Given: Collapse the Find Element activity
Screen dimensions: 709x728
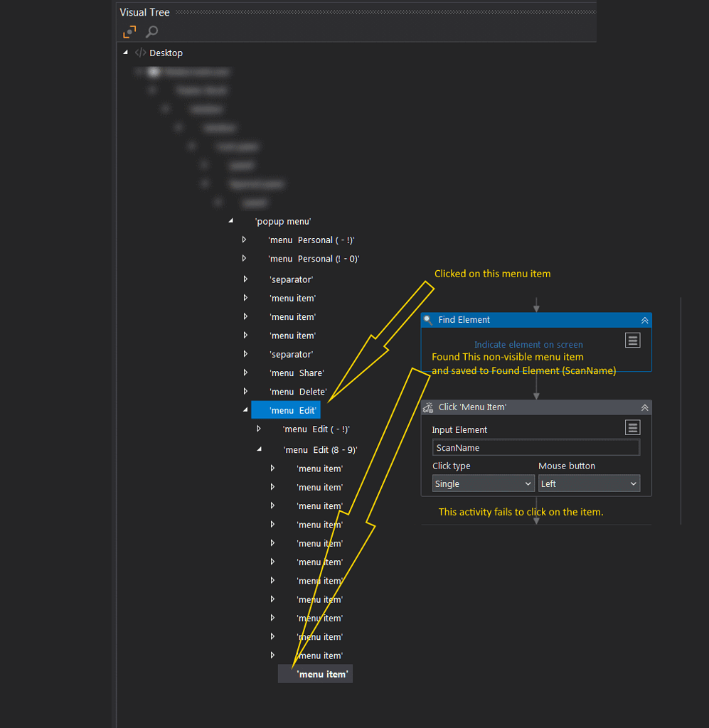Looking at the screenshot, I should pyautogui.click(x=644, y=321).
